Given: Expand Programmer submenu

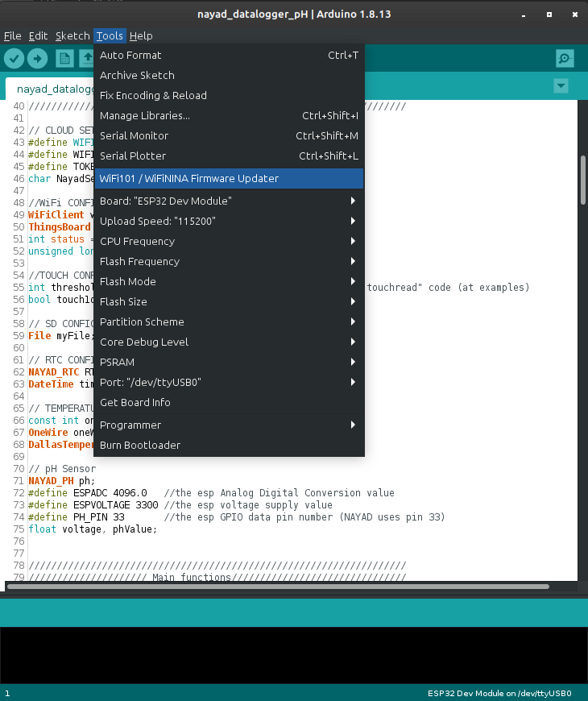Looking at the screenshot, I should [x=229, y=425].
